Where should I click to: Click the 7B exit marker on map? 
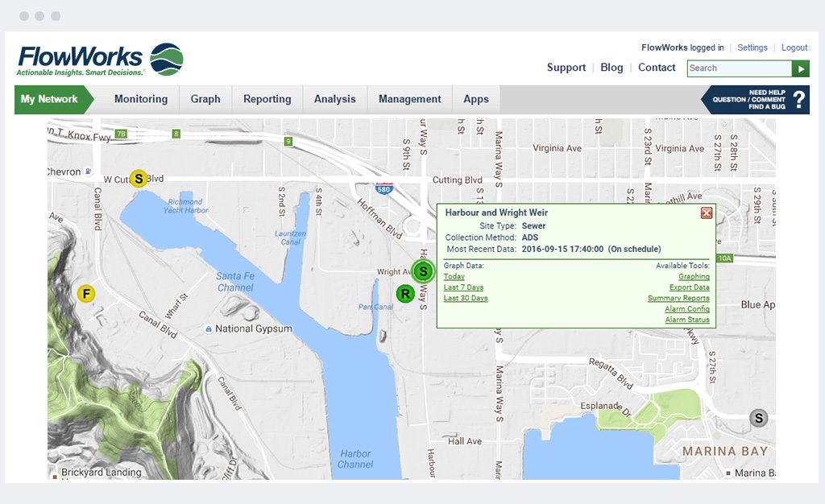[121, 134]
